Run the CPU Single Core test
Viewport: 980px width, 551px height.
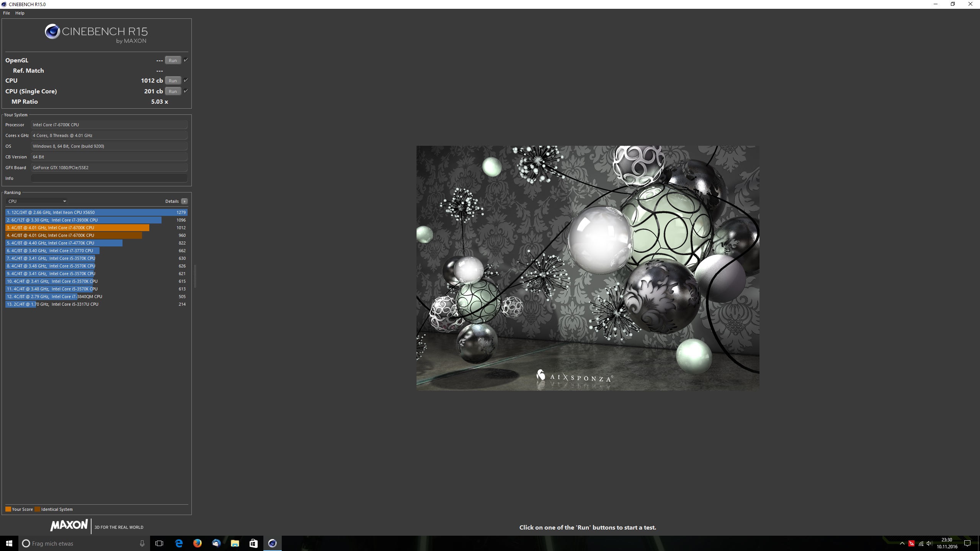[173, 91]
